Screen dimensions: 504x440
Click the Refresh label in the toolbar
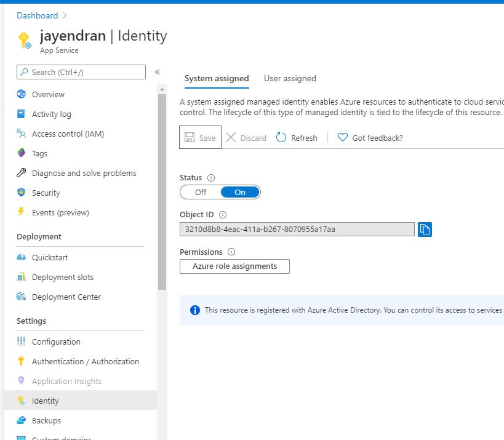point(304,138)
